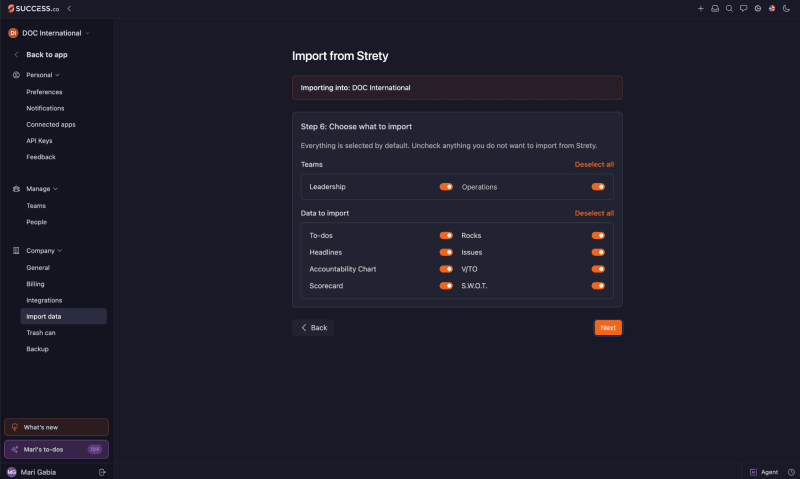Click the Agent label in the status bar
Viewport: 800px width, 479px height.
(x=769, y=472)
